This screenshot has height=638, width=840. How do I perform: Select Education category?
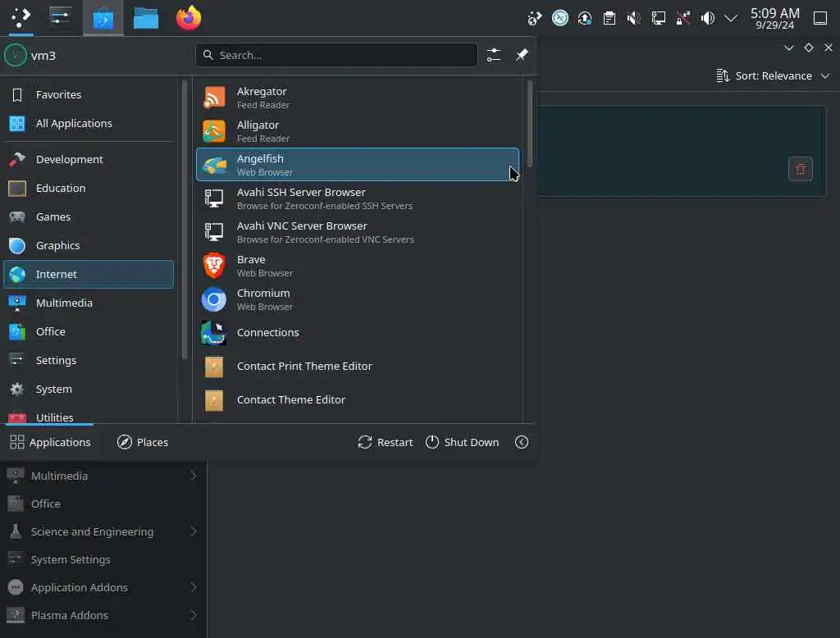point(89,188)
